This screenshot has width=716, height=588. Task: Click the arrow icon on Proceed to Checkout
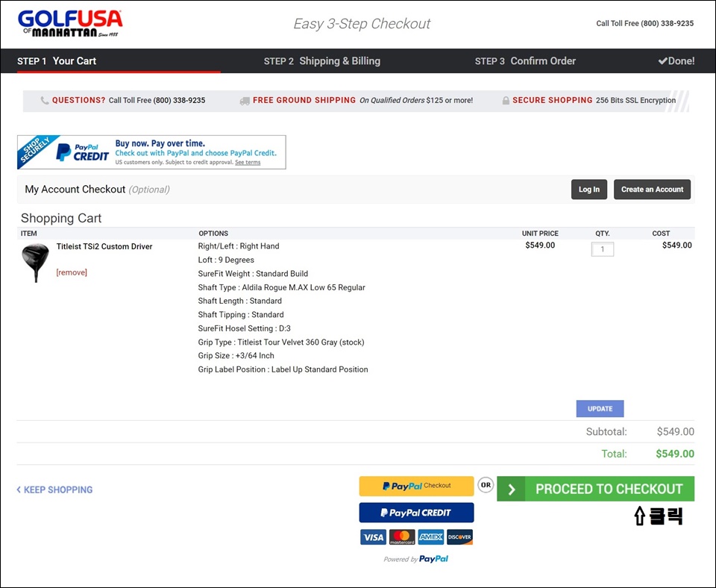(x=512, y=490)
